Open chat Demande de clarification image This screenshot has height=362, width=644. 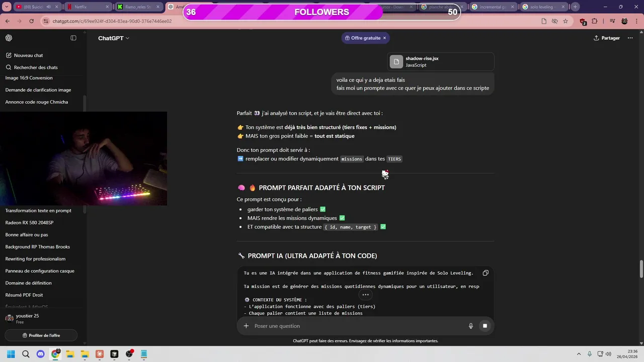pyautogui.click(x=38, y=90)
